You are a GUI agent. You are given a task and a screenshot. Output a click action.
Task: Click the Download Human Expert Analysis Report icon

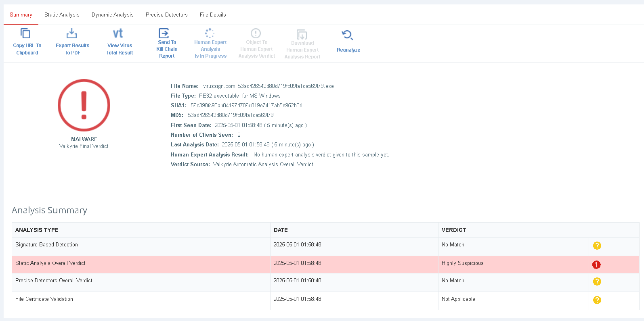302,34
